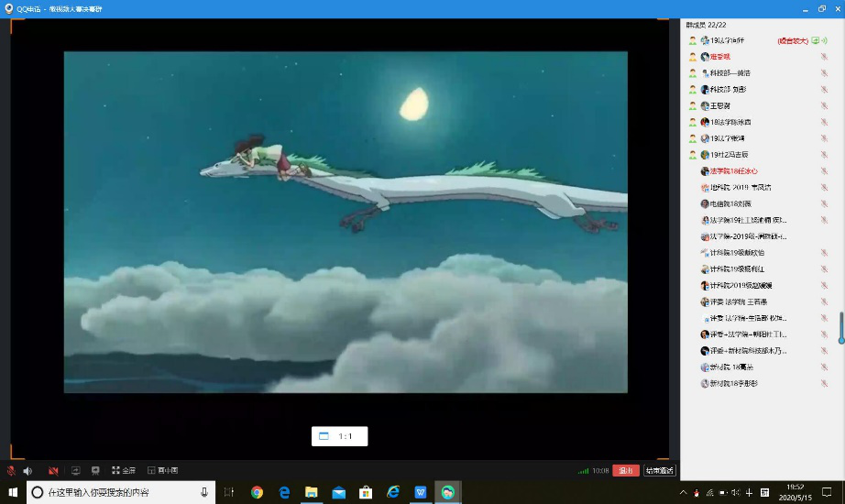Select the 新材院18李彤彤 member entry

click(757, 383)
